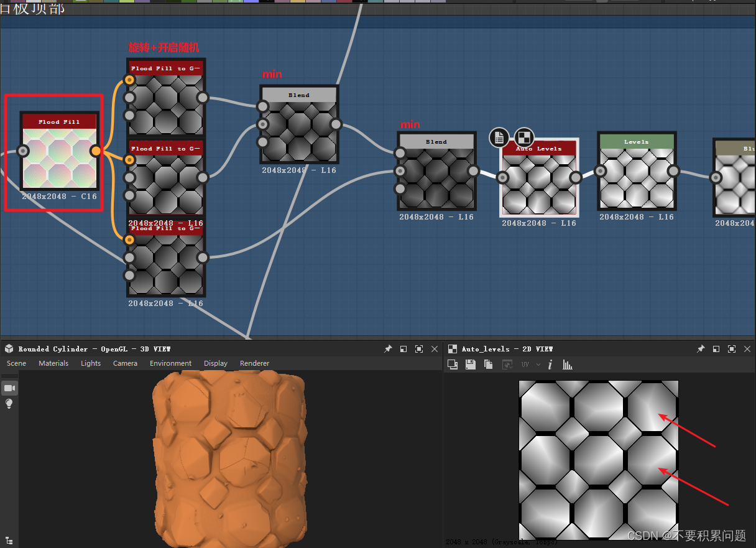Close the Auto_levels 2D VIEW panel

(747, 349)
